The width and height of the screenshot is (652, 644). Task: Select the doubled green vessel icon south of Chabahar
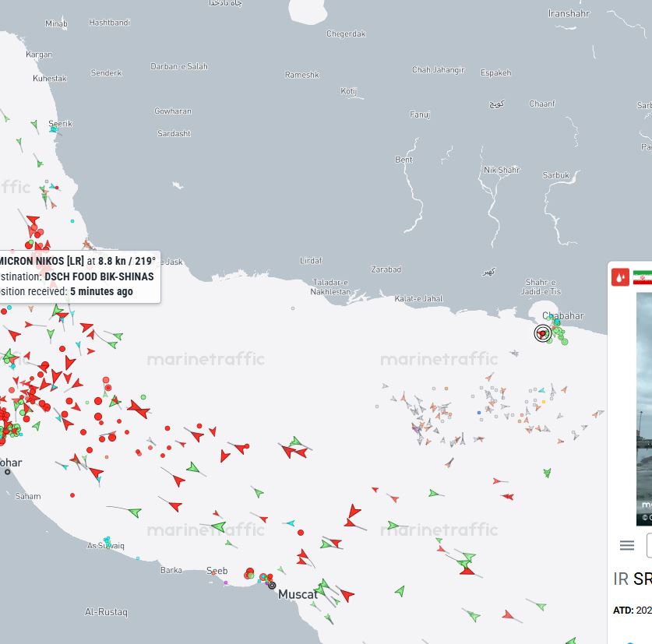pos(547,473)
